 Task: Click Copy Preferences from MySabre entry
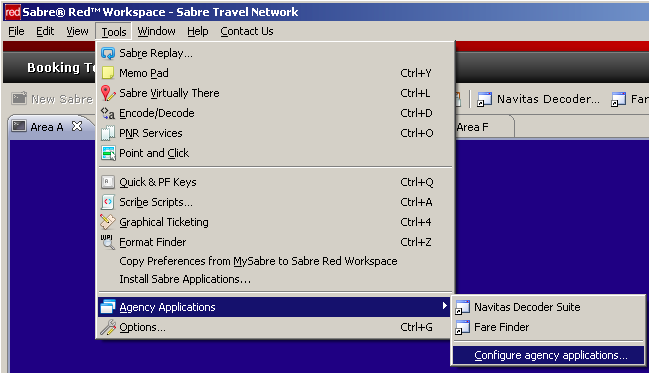pyautogui.click(x=275, y=261)
